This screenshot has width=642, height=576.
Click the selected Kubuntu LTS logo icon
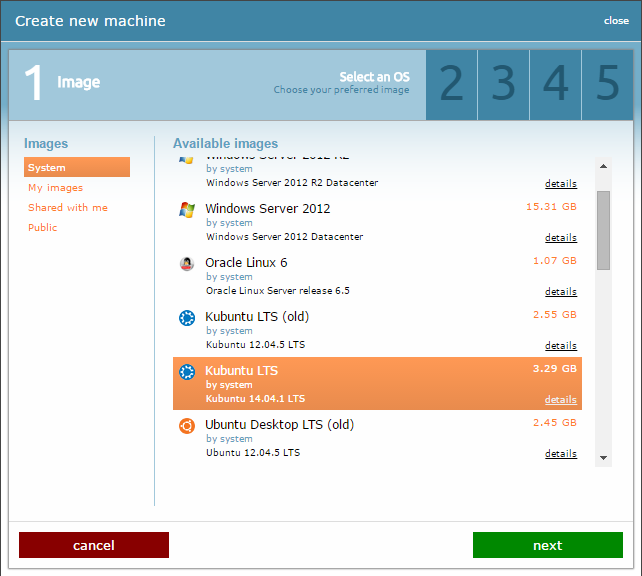coord(187,372)
